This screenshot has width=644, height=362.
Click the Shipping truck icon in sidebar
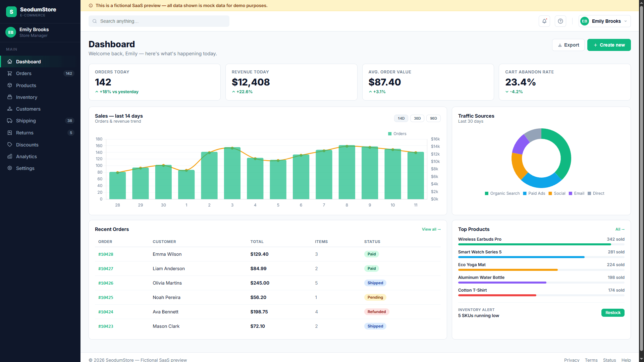click(x=10, y=121)
